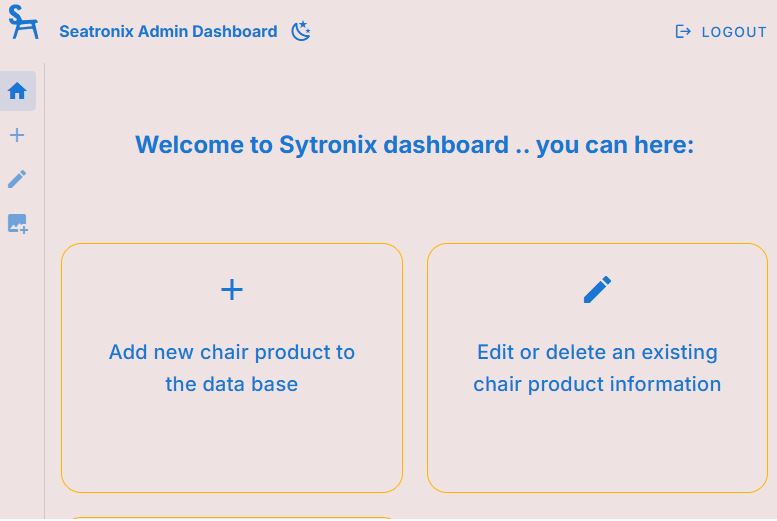Click the sidebar add image icon
The height and width of the screenshot is (521, 777).
(x=17, y=224)
